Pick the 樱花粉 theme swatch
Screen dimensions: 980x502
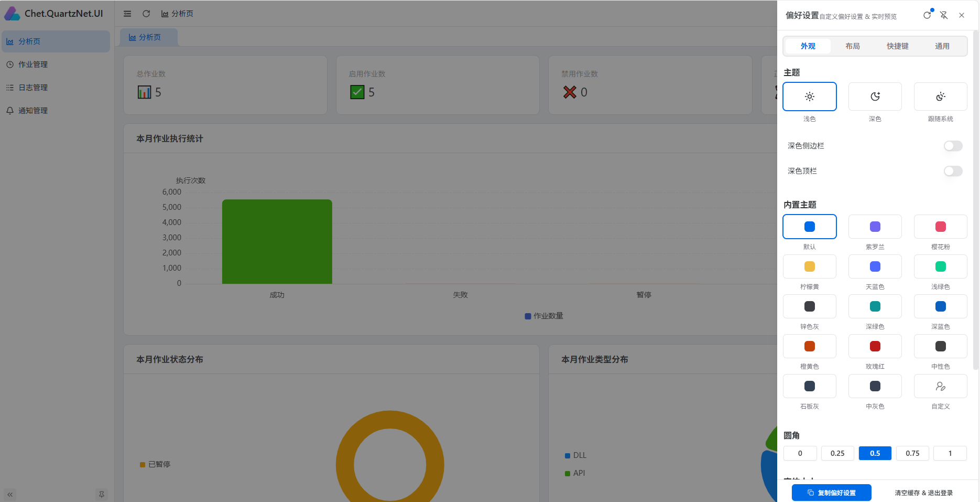pyautogui.click(x=941, y=227)
